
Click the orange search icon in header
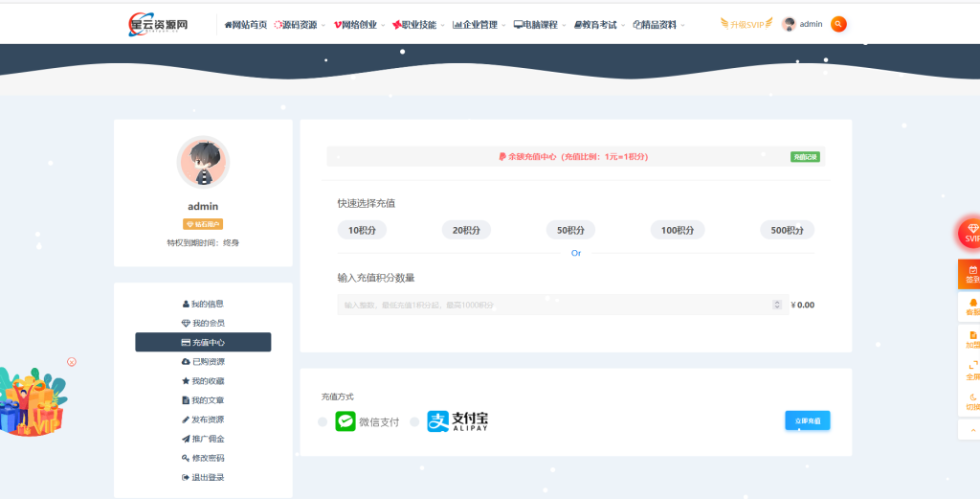click(x=838, y=24)
